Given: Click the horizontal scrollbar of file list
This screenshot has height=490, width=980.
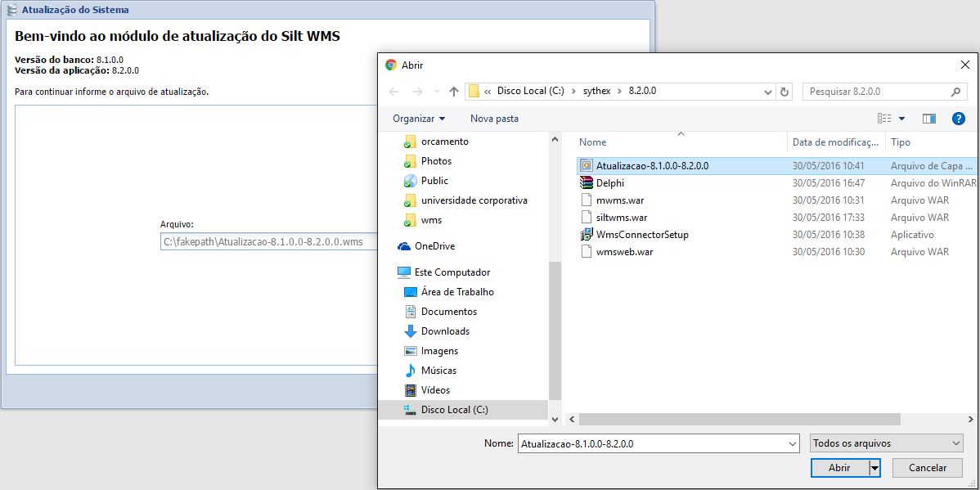Looking at the screenshot, I should 739,419.
